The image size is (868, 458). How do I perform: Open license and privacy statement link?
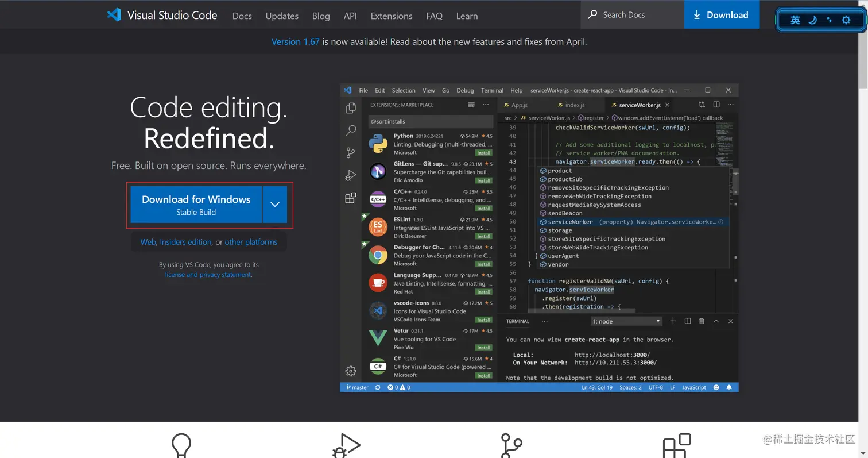coord(208,275)
